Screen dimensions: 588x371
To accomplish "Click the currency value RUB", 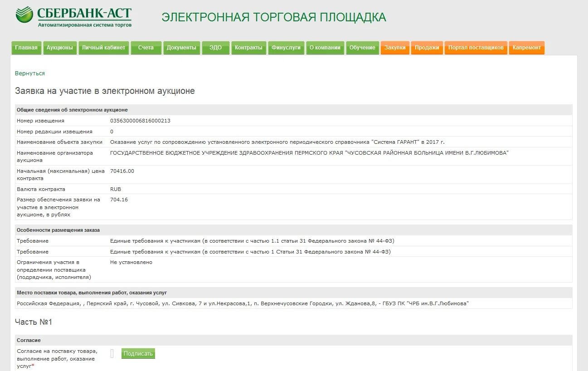I will pyautogui.click(x=116, y=189).
